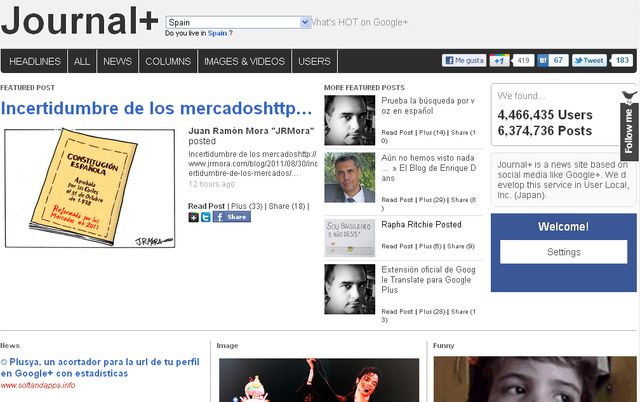
Task: Open the HEADLINES tab
Action: (x=34, y=61)
